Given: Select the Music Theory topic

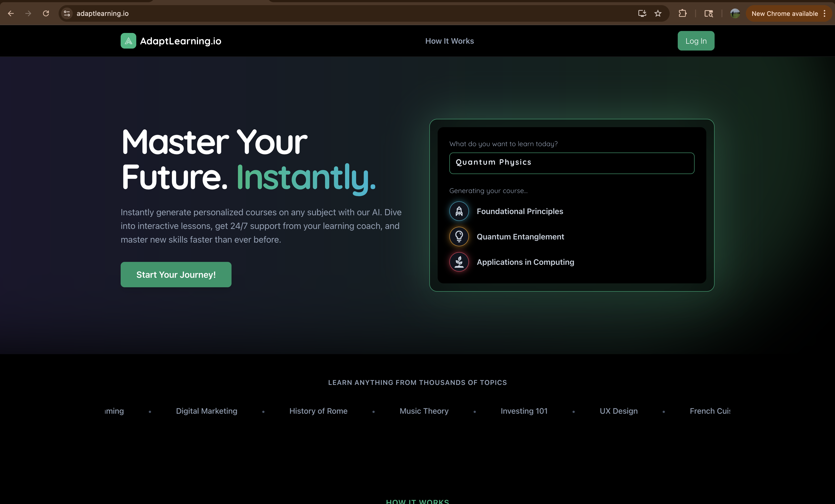Looking at the screenshot, I should tap(424, 411).
